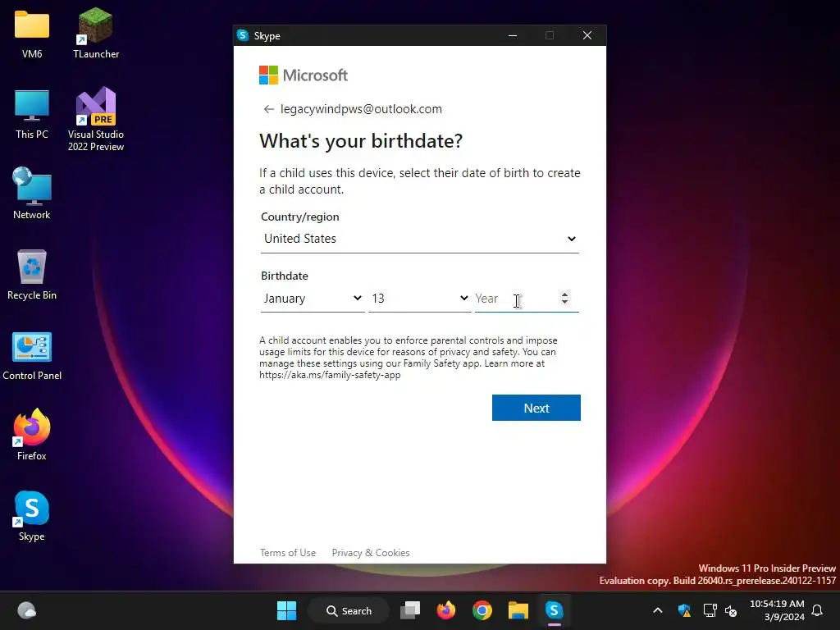
Task: Open network status tray icon
Action: [710, 610]
